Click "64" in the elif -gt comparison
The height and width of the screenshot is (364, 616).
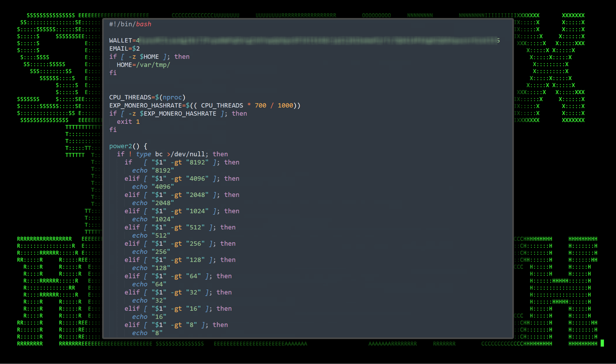tap(193, 276)
